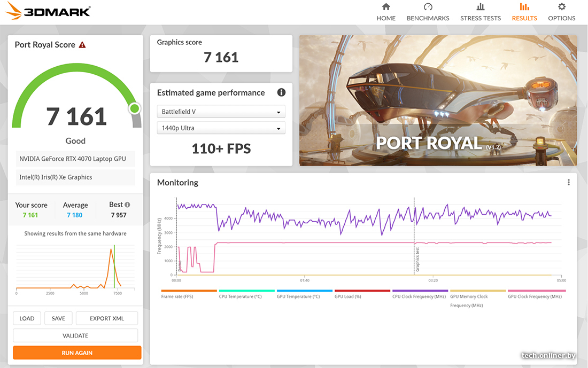This screenshot has width=588, height=368.
Task: Click the info icon for Estimated game performance
Action: coord(281,92)
